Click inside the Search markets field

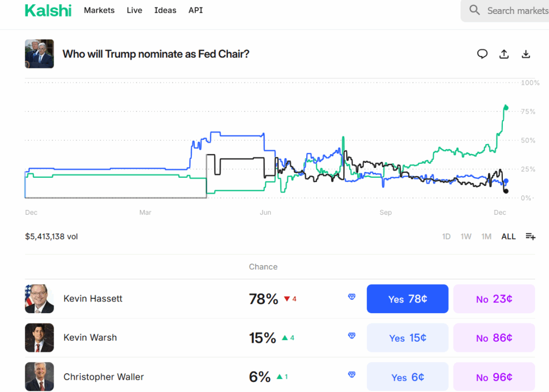click(515, 10)
